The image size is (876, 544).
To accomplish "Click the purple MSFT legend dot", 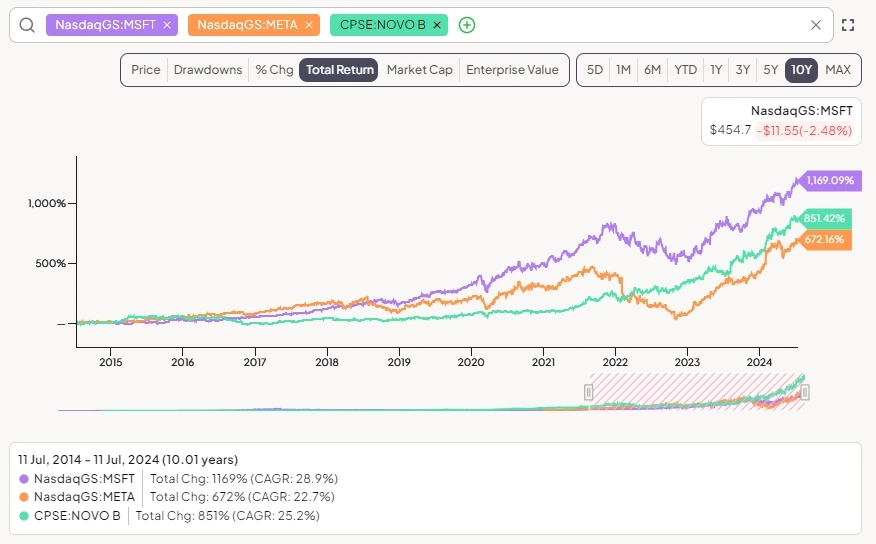I will click(x=24, y=479).
